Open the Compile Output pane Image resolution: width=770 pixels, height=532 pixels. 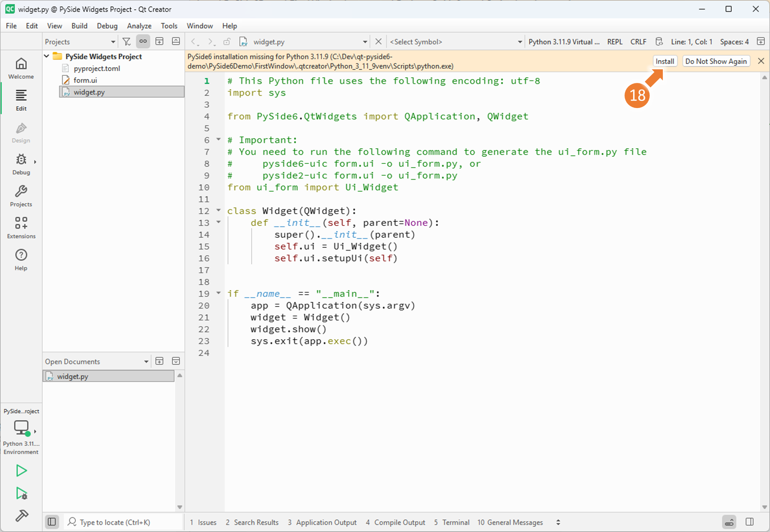click(395, 522)
